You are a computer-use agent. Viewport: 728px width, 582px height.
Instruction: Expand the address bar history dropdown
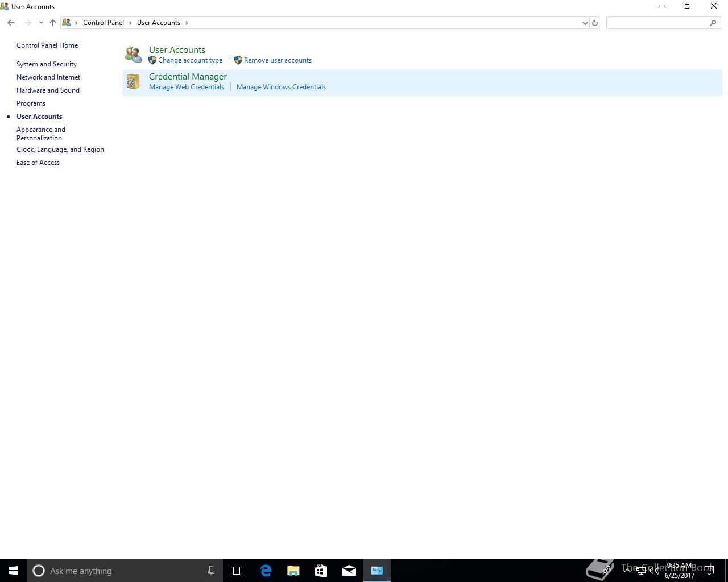(x=585, y=23)
